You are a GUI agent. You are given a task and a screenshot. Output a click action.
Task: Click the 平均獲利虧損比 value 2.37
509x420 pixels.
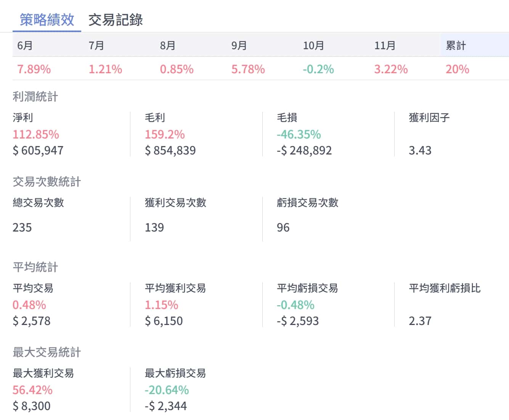420,321
